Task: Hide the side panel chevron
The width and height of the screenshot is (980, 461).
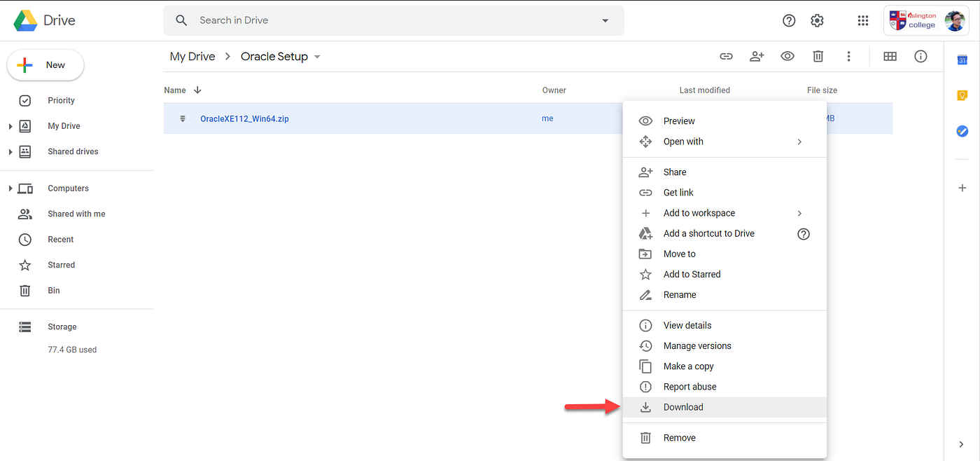Action: tap(962, 444)
